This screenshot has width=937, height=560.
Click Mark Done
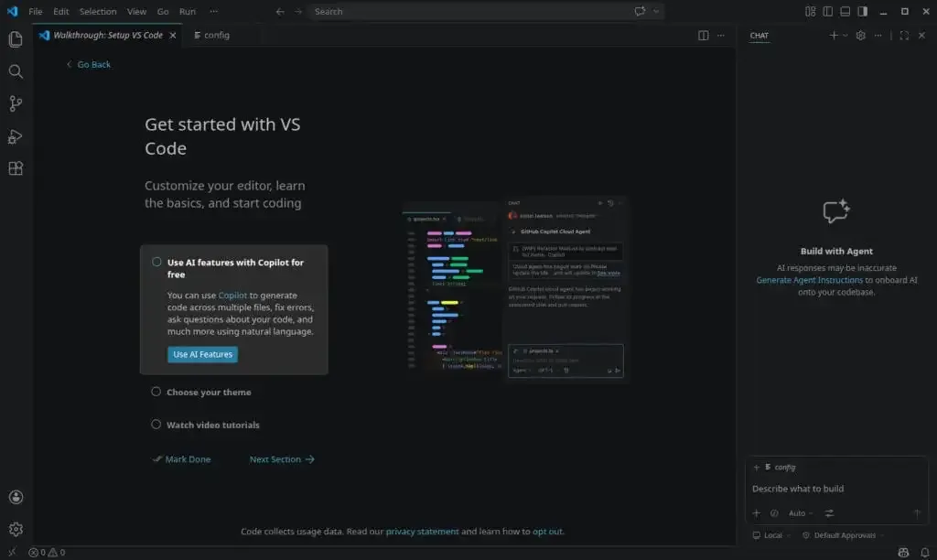182,459
